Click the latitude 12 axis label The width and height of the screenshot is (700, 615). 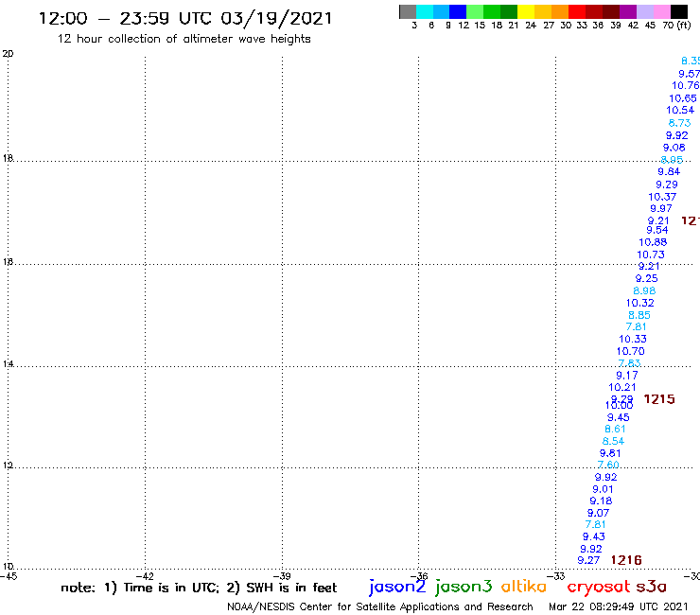click(8, 466)
